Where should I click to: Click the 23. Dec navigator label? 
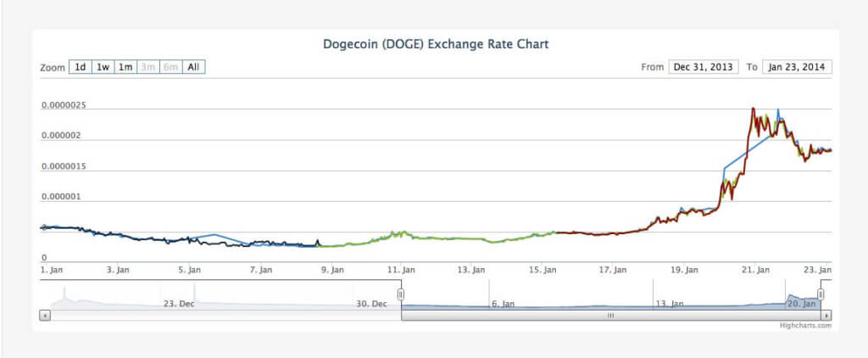click(179, 304)
